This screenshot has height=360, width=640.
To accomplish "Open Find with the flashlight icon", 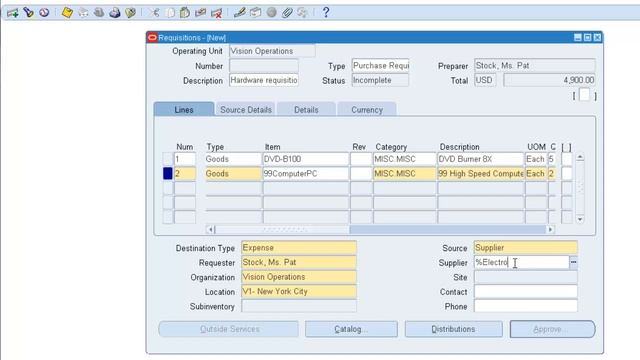I will point(28,13).
